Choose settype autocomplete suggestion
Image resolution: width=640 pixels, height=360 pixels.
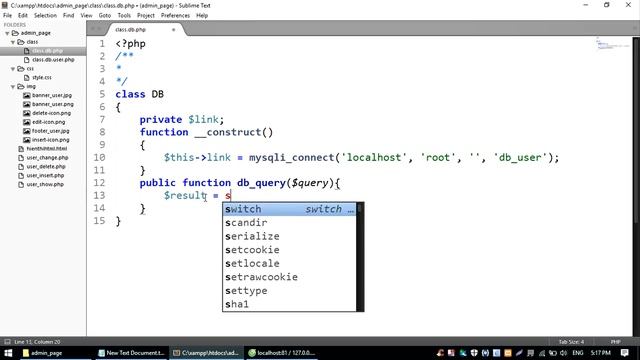click(289, 291)
